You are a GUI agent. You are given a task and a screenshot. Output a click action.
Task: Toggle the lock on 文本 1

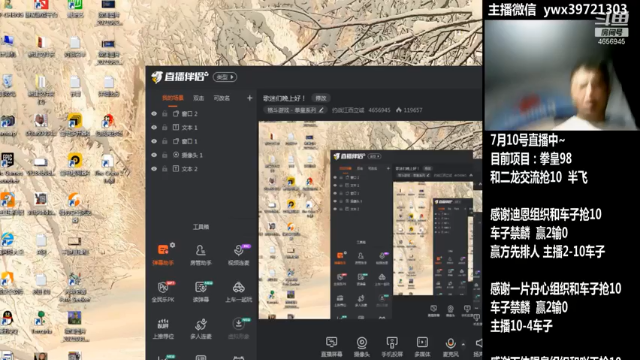165,127
